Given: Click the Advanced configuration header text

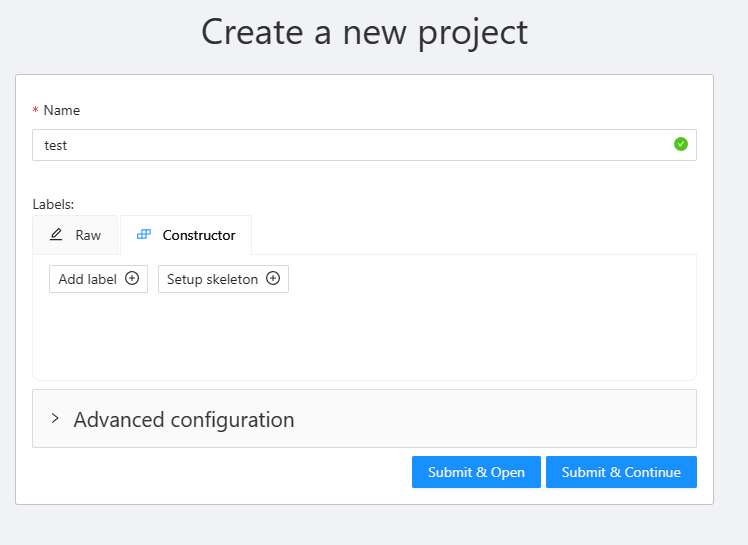Looking at the screenshot, I should pos(184,420).
